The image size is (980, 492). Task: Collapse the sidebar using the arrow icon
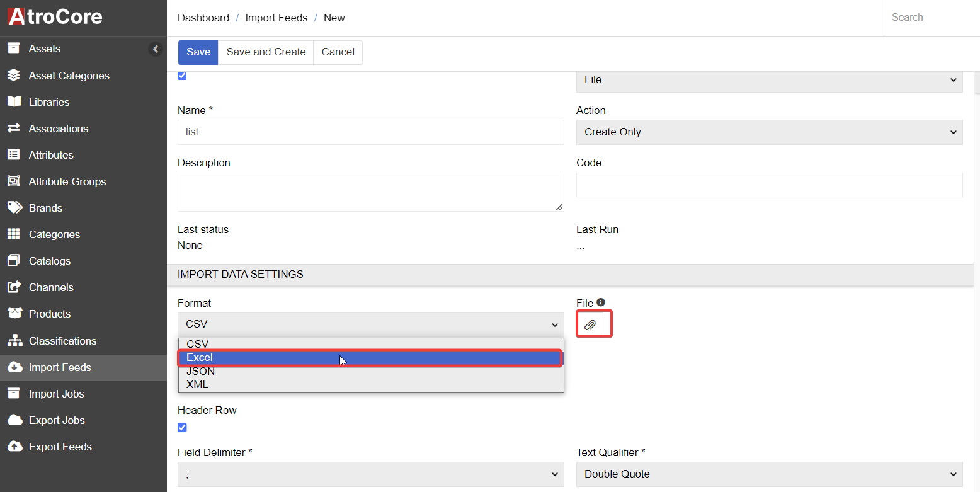156,49
